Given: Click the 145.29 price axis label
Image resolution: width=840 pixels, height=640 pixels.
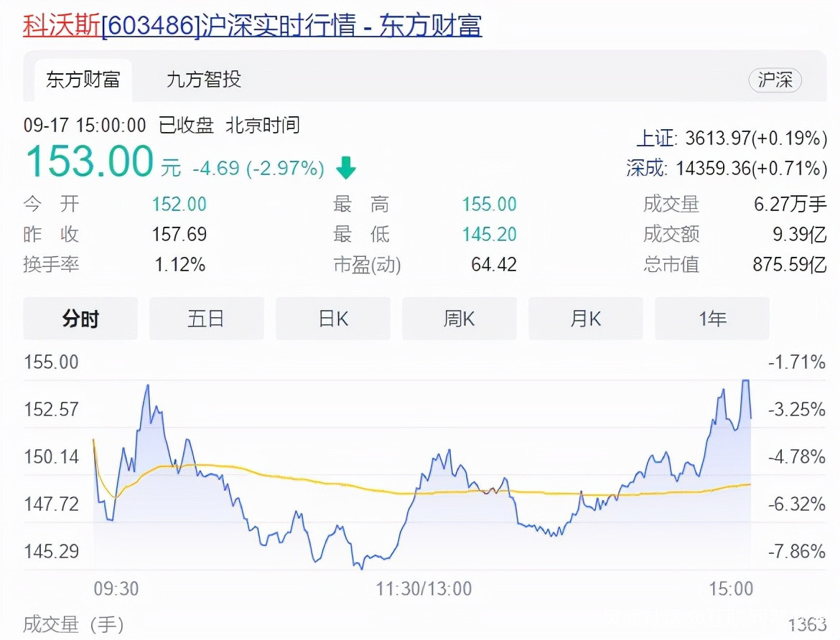Looking at the screenshot, I should [52, 550].
